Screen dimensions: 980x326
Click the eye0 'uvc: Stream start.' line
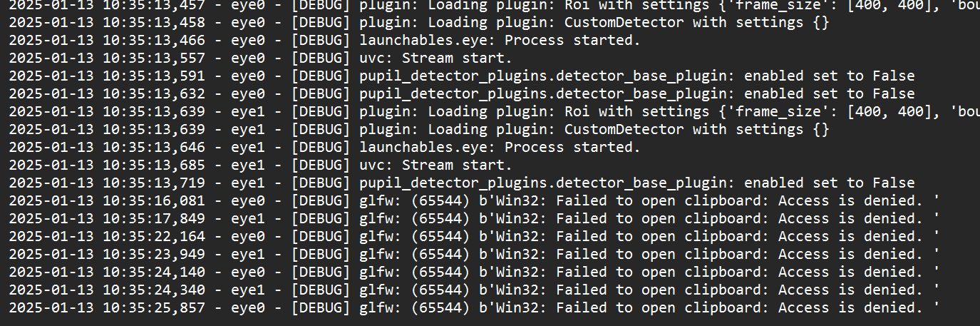(x=261, y=58)
